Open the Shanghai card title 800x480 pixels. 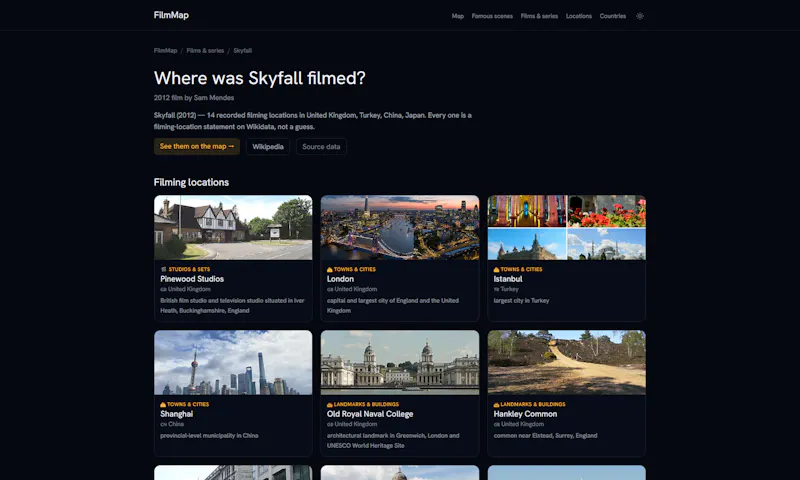click(x=177, y=414)
